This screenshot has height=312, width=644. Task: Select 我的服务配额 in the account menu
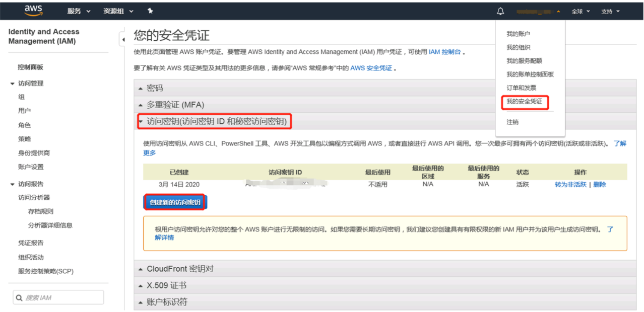tap(524, 61)
